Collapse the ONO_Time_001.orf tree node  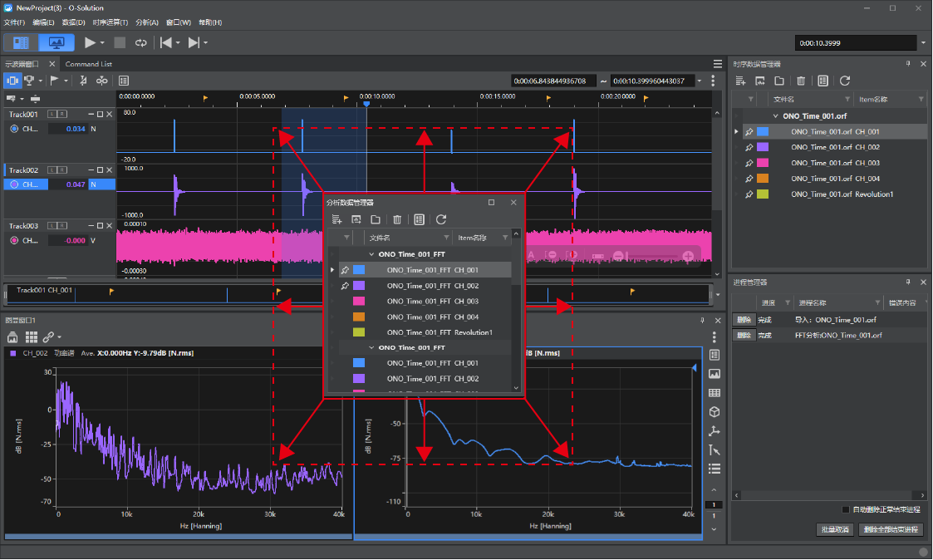click(775, 116)
